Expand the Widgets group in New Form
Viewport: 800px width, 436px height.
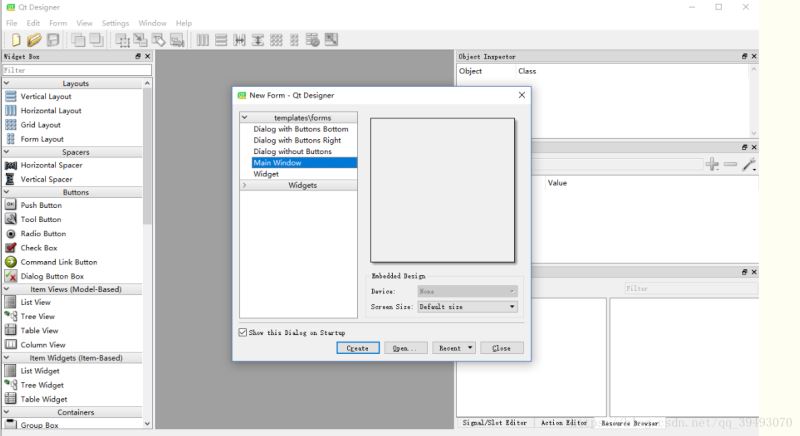coord(244,185)
